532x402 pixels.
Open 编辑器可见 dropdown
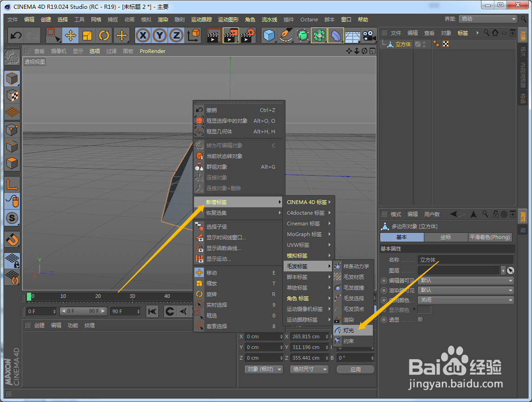[466, 280]
